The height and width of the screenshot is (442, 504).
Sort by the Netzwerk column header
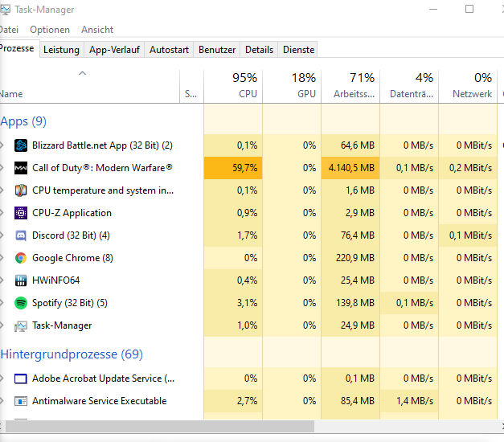click(x=468, y=86)
